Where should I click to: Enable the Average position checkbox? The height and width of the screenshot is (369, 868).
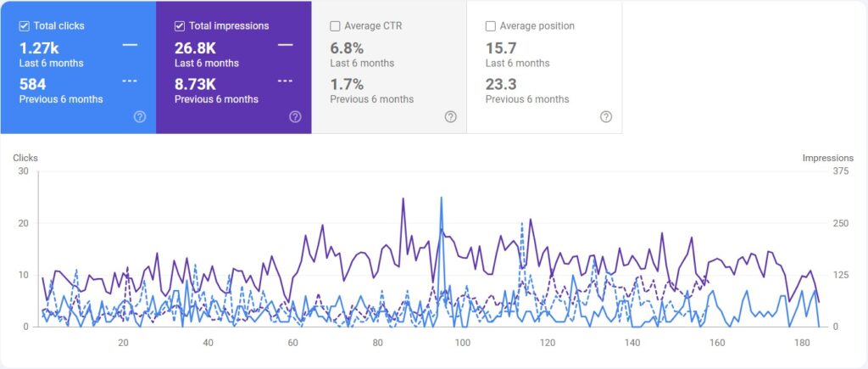pyautogui.click(x=491, y=26)
